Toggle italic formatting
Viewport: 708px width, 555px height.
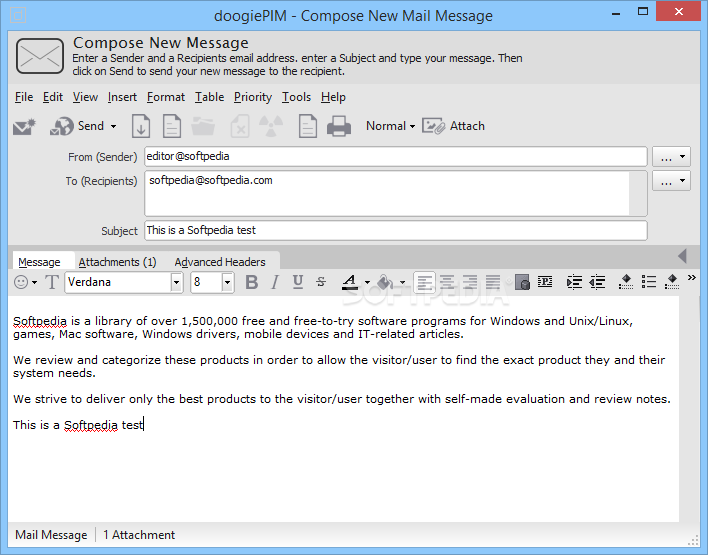(275, 282)
